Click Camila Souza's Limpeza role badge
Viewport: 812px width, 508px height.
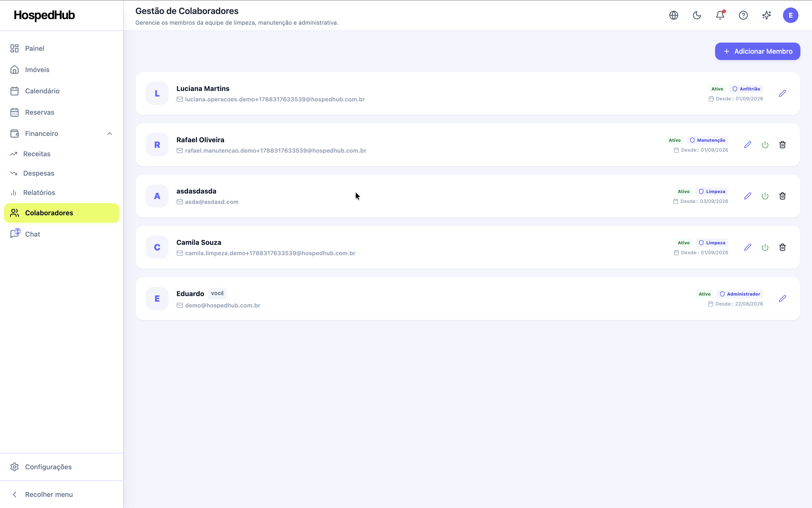(712, 243)
